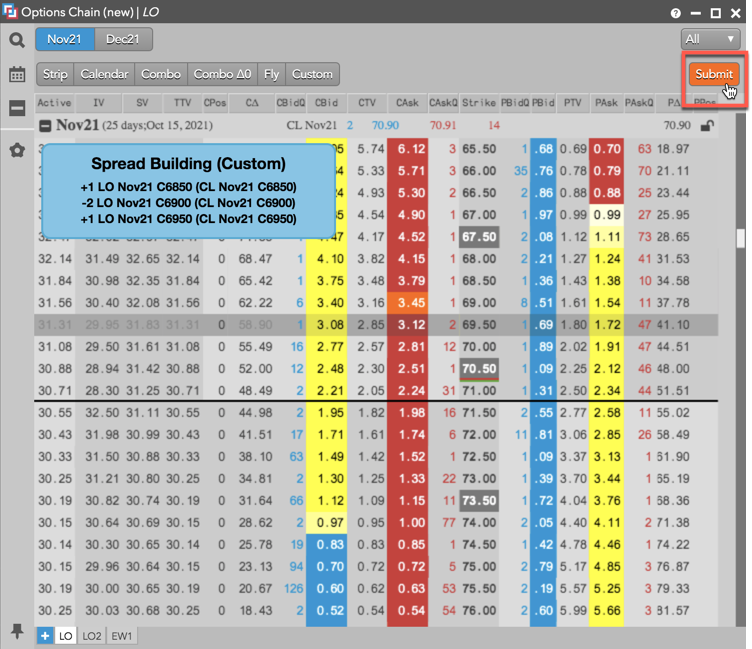Click the pin icon at bottom left
Screen dimensions: 752x649
(x=17, y=631)
